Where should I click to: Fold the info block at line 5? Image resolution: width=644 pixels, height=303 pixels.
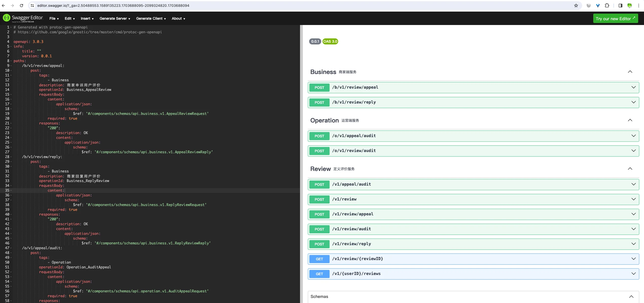tap(11, 47)
